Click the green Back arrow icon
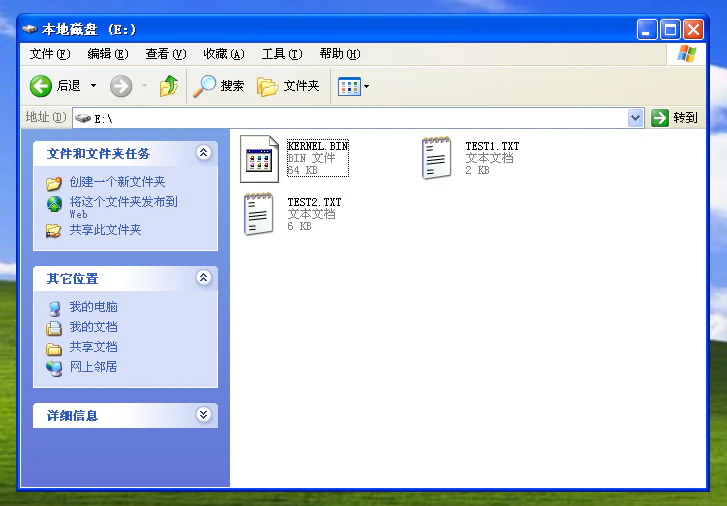Viewport: 727px width, 506px height. (x=40, y=86)
